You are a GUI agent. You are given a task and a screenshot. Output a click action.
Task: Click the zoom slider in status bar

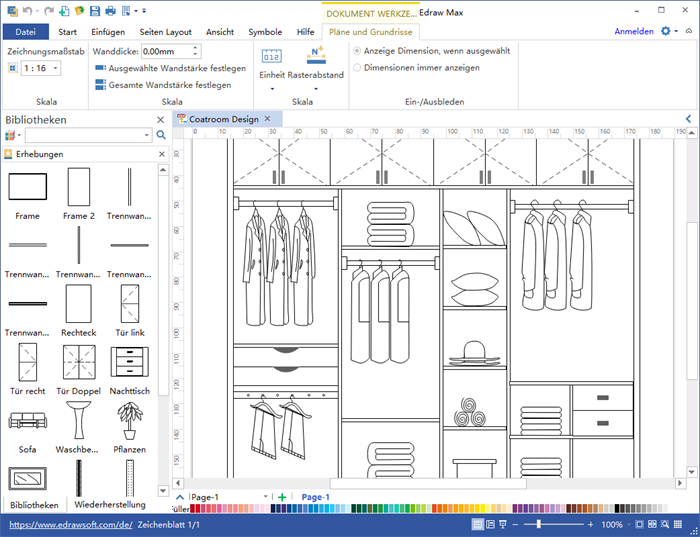[539, 524]
